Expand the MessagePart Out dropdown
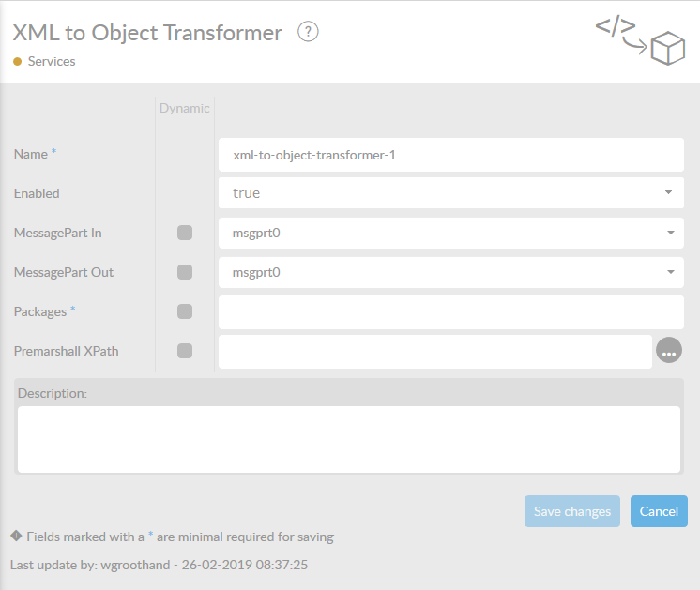The image size is (700, 590). 450,272
